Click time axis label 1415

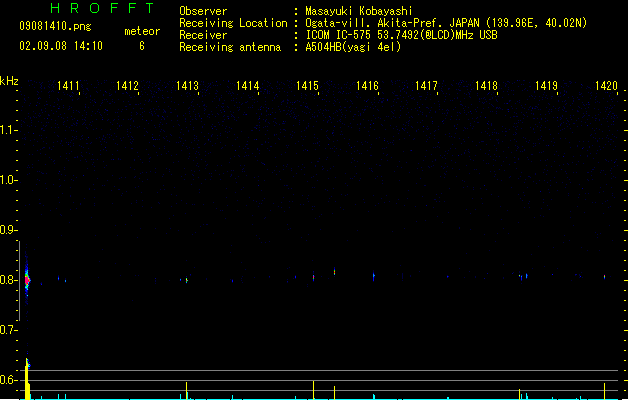[307, 86]
